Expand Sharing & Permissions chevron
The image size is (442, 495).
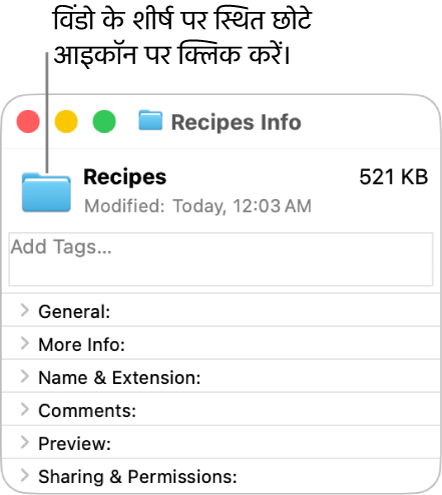pos(25,475)
